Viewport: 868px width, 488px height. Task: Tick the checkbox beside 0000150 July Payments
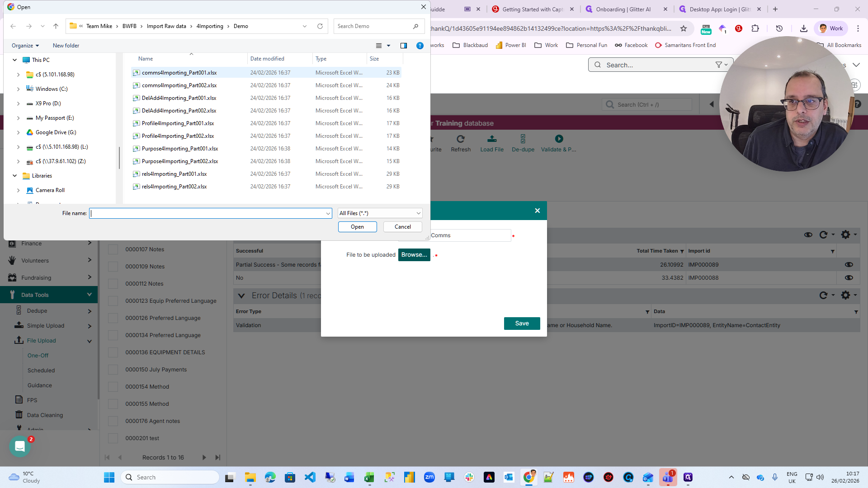tap(113, 370)
